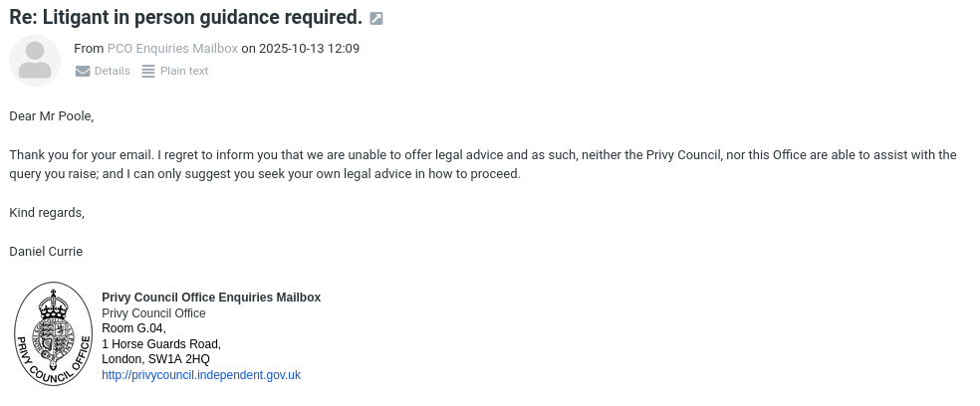Click the name Daniel Currie
This screenshot has height=406, width=980.
click(46, 251)
